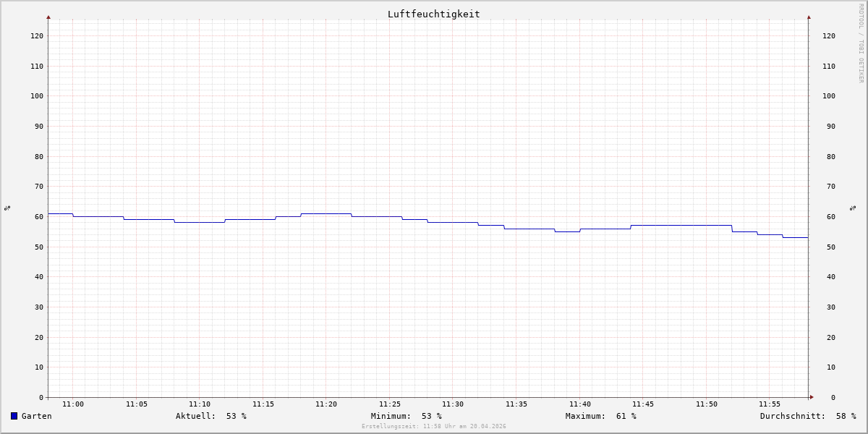Select the Maximum: 61 % value
The image size is (868, 434).
tap(601, 416)
